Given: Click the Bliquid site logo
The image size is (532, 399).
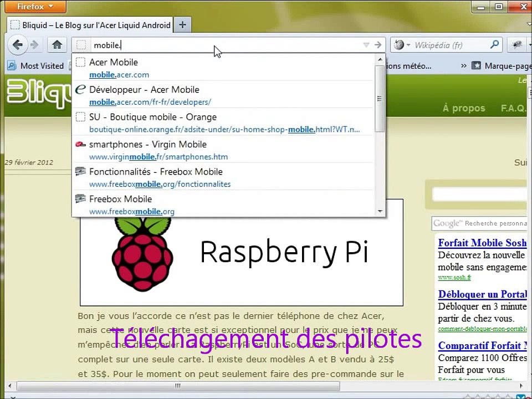Looking at the screenshot, I should point(39,93).
